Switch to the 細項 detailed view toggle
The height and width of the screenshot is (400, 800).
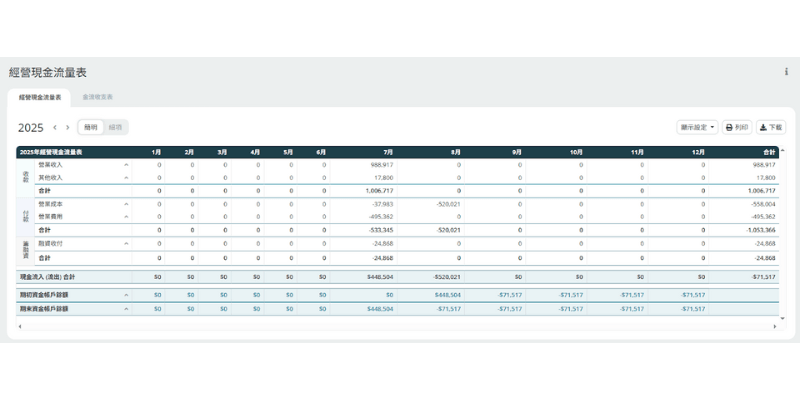point(116,128)
